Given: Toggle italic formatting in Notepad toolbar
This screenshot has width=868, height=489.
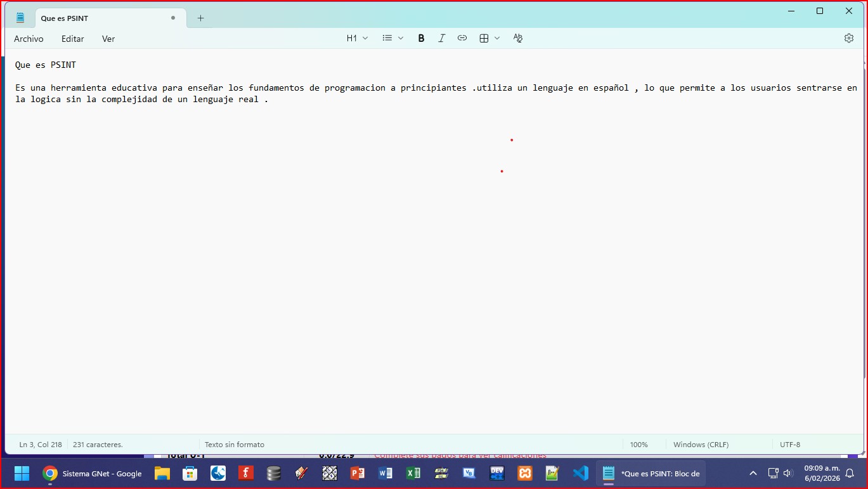Looking at the screenshot, I should [442, 38].
